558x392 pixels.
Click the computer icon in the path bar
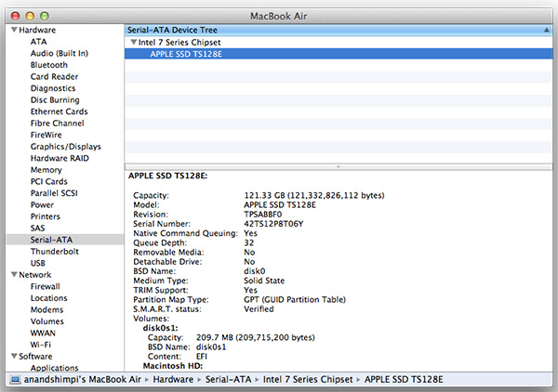pyautogui.click(x=15, y=380)
